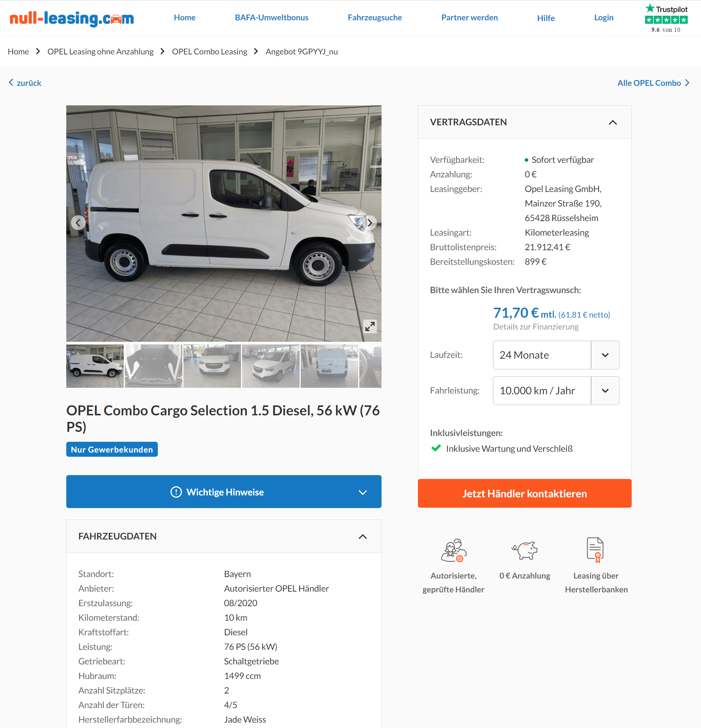Show the next vehicle photo arrow

click(370, 223)
